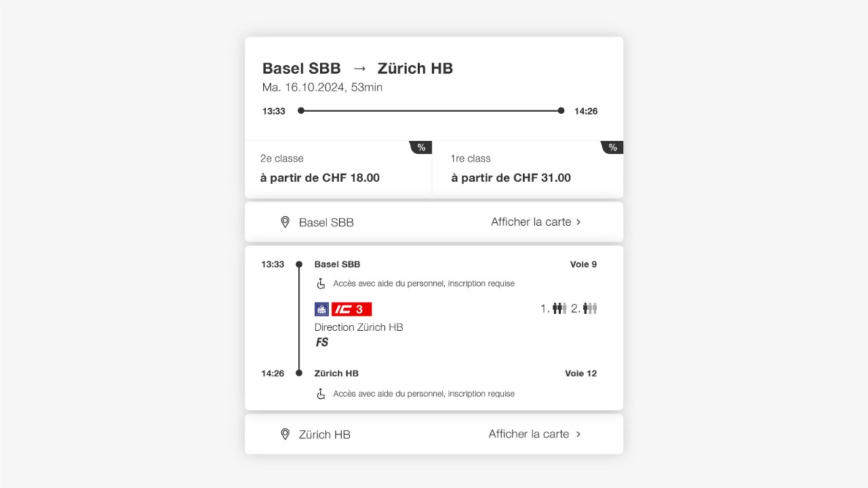Viewport: 868px width, 488px height.
Task: Click the Voie 9 platform label
Action: (583, 264)
